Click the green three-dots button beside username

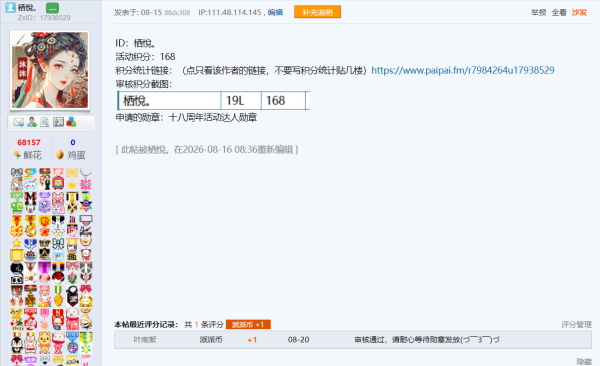point(52,8)
